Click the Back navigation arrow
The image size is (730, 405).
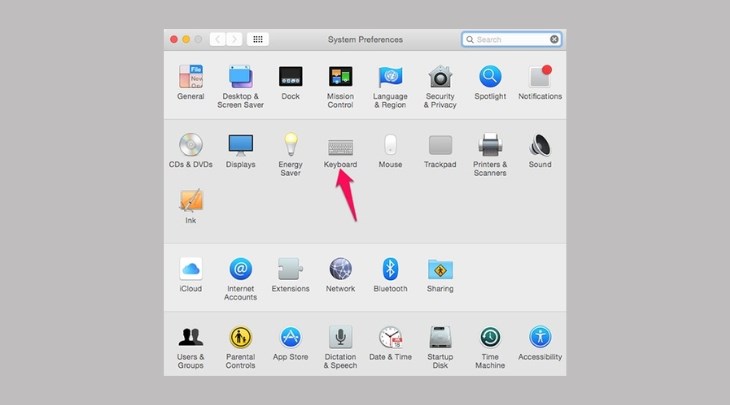217,40
